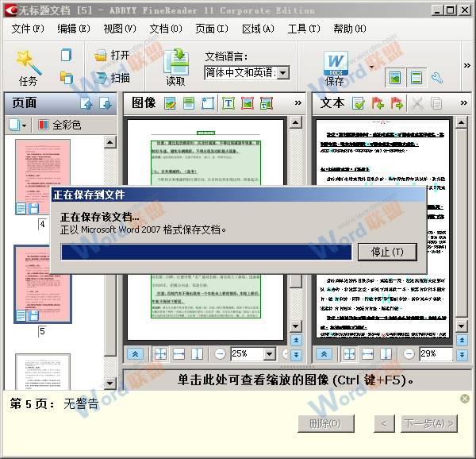Click the read page icon in 图像 toolbar
This screenshot has height=459, width=476.
click(x=189, y=103)
